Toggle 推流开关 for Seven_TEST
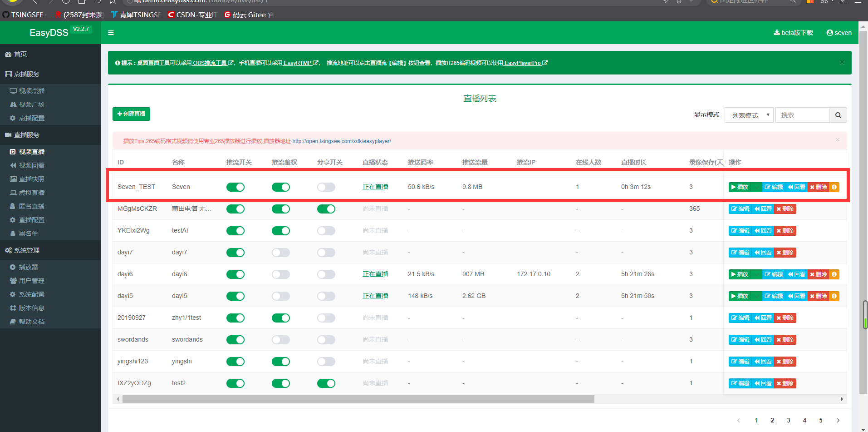868x432 pixels. tap(235, 187)
